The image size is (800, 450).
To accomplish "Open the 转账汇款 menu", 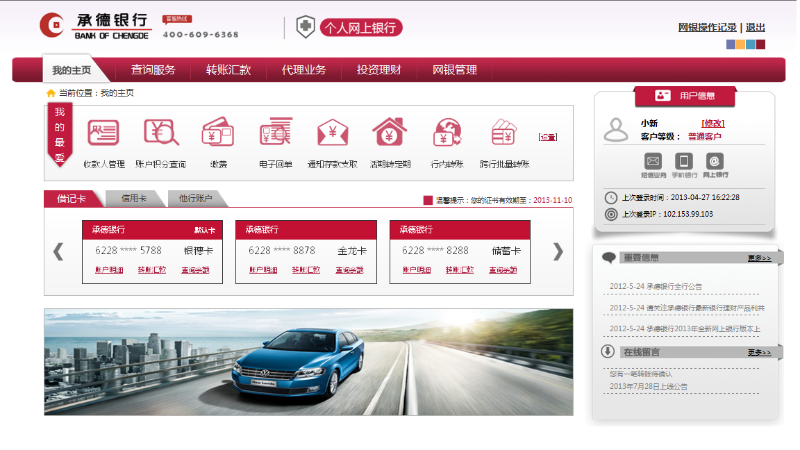I will coord(228,70).
